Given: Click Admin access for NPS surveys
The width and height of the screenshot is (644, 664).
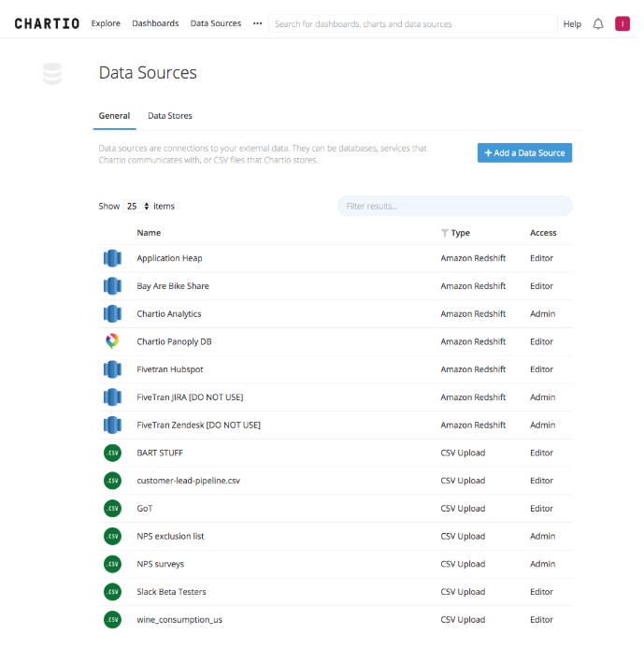Looking at the screenshot, I should pyautogui.click(x=542, y=564).
